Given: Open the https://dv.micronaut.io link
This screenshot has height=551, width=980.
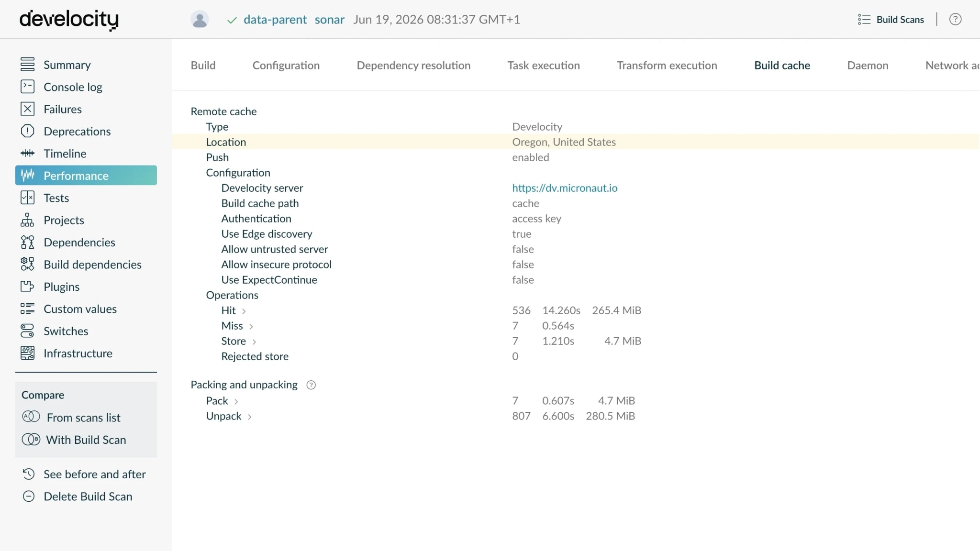Looking at the screenshot, I should (x=565, y=187).
